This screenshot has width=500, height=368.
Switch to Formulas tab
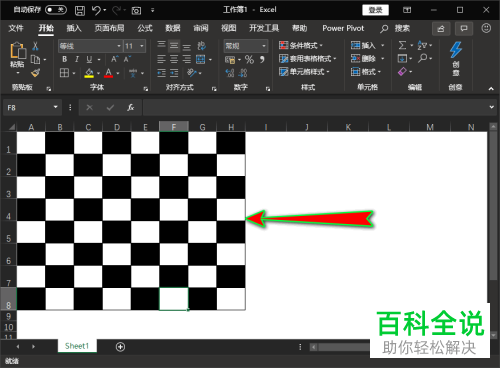(x=145, y=28)
